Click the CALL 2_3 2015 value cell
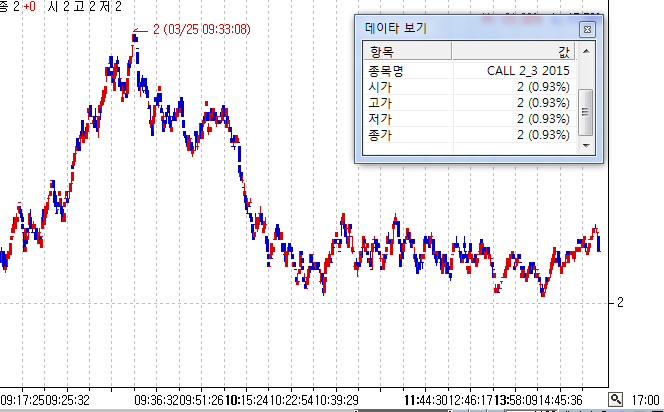Viewport: 664px width, 412px height. pyautogui.click(x=527, y=72)
